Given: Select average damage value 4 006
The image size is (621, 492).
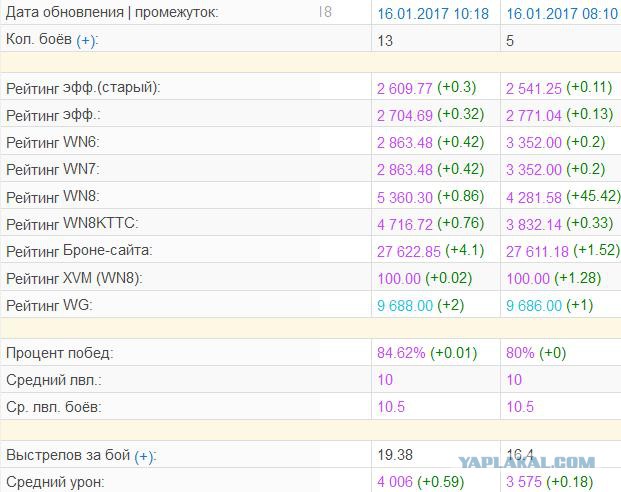Looking at the screenshot, I should coord(395,482).
